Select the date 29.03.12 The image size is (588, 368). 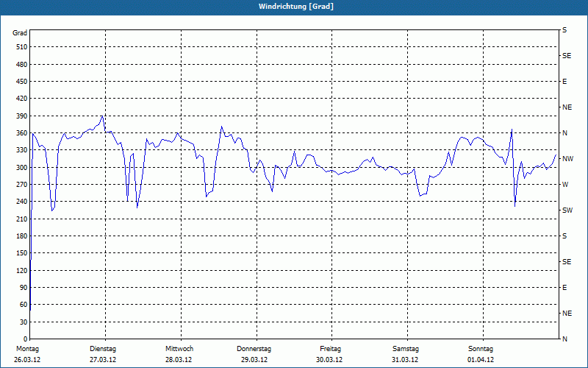pos(254,360)
